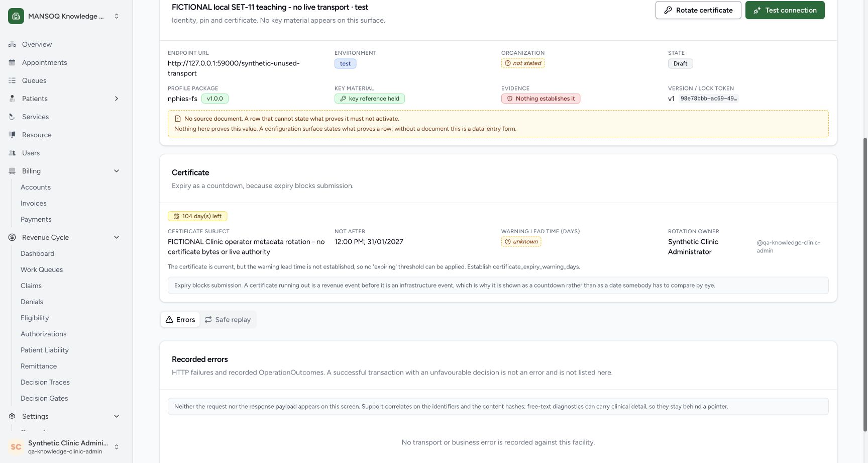Click the Revenue Cycle dollar icon
Viewport: 868px width, 463px height.
pos(12,237)
